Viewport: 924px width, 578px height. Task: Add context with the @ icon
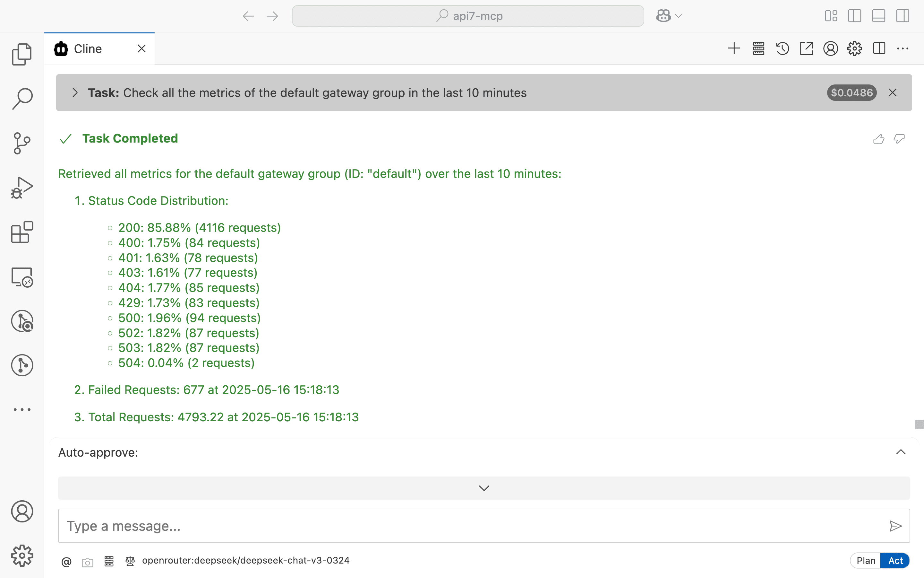coord(66,562)
